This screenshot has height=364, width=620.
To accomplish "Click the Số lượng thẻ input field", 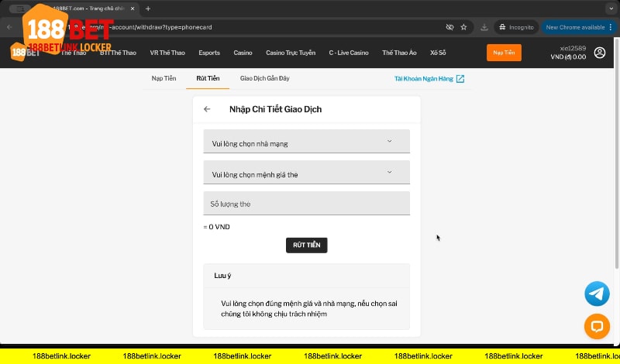I will [x=306, y=204].
